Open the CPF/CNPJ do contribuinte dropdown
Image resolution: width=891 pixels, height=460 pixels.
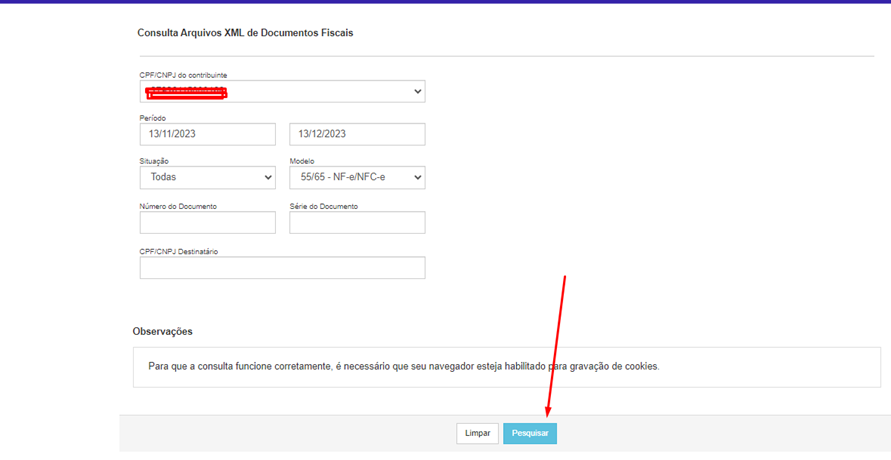coord(282,92)
